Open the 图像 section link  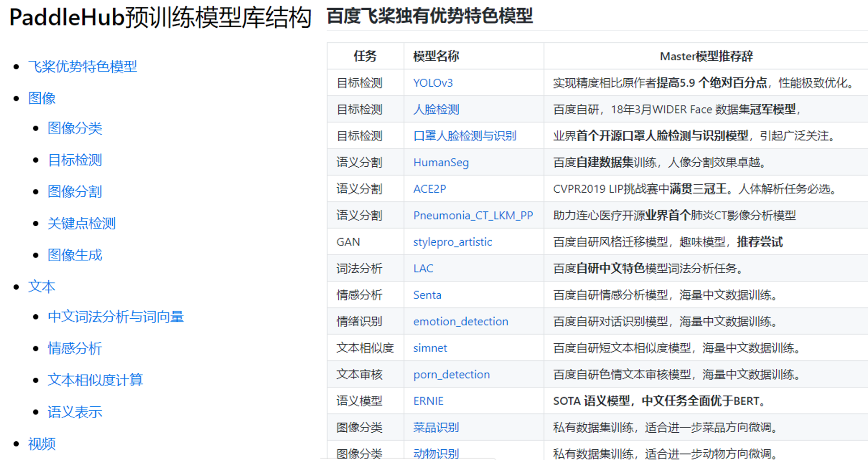[42, 98]
